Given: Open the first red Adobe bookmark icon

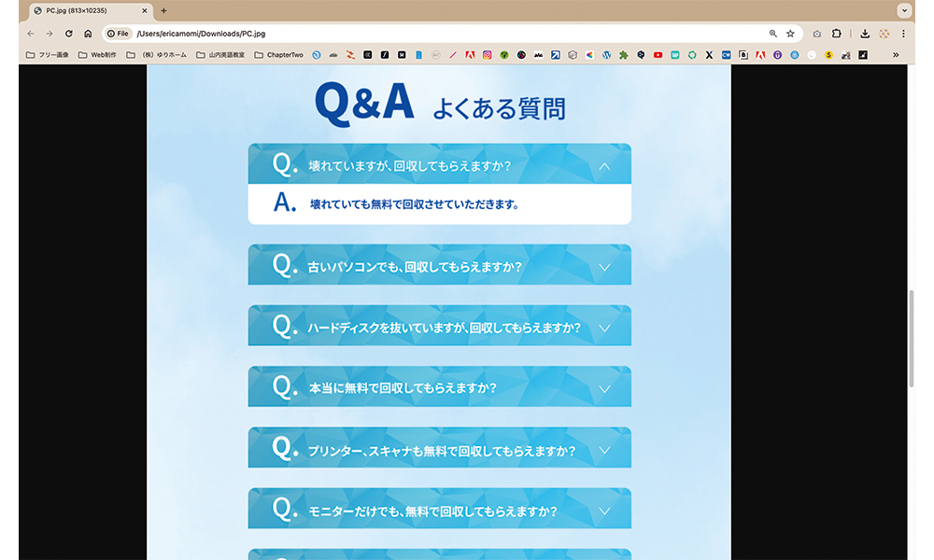Looking at the screenshot, I should pos(470,55).
